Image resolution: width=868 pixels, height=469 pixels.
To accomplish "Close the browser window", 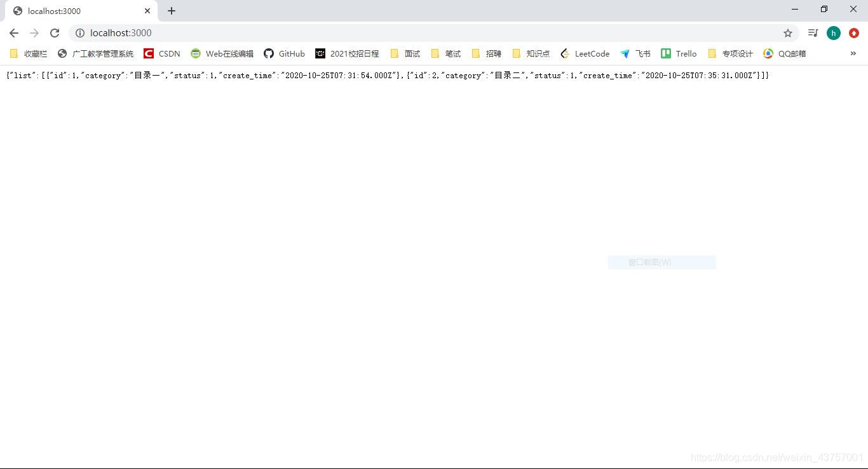I will (853, 10).
